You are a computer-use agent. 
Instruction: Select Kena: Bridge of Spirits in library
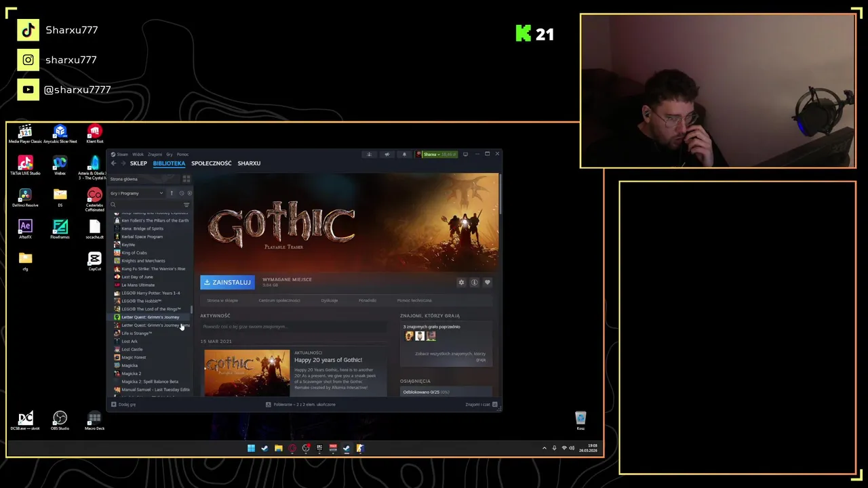coord(142,228)
